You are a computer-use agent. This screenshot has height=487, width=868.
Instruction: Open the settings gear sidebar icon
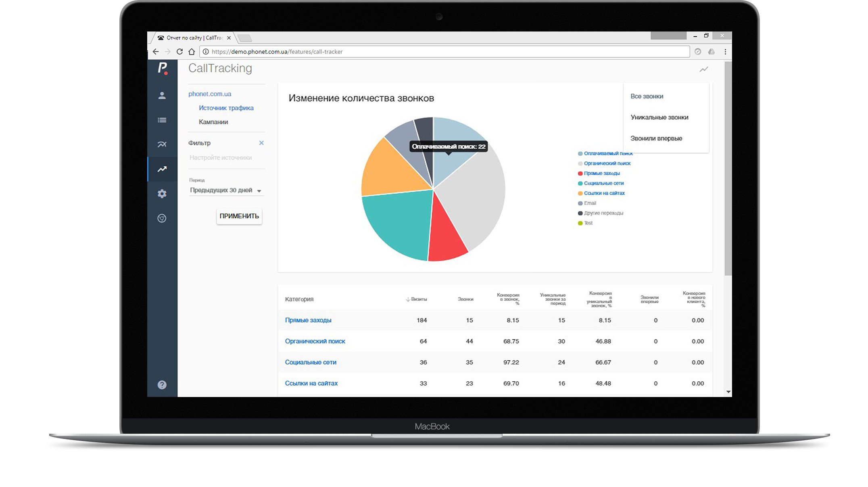point(162,194)
